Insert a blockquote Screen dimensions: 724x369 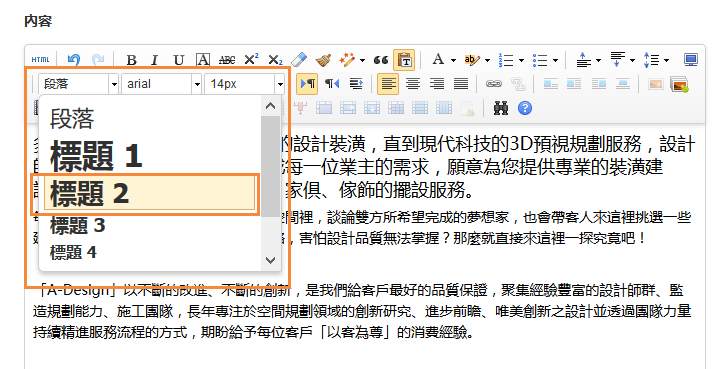click(x=381, y=60)
